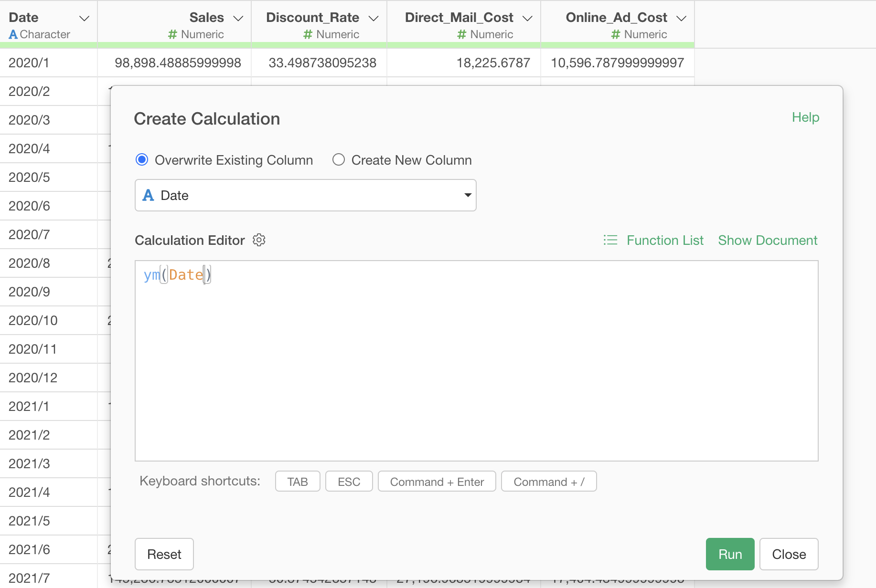Viewport: 876px width, 588px height.
Task: Open the Online_Ad_Cost column menu chevron
Action: tap(681, 18)
